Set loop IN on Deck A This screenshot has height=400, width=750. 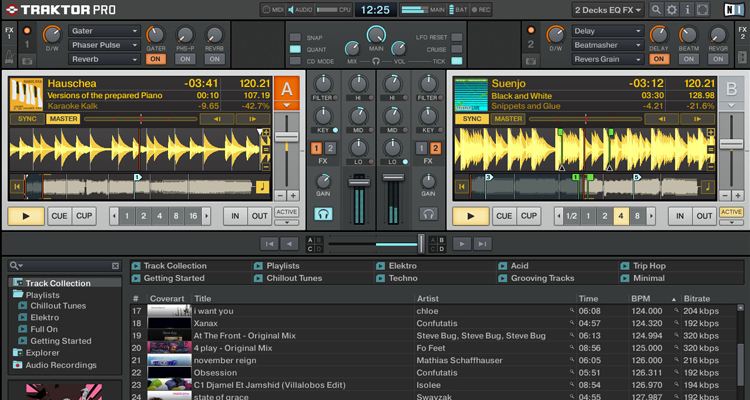tap(235, 216)
